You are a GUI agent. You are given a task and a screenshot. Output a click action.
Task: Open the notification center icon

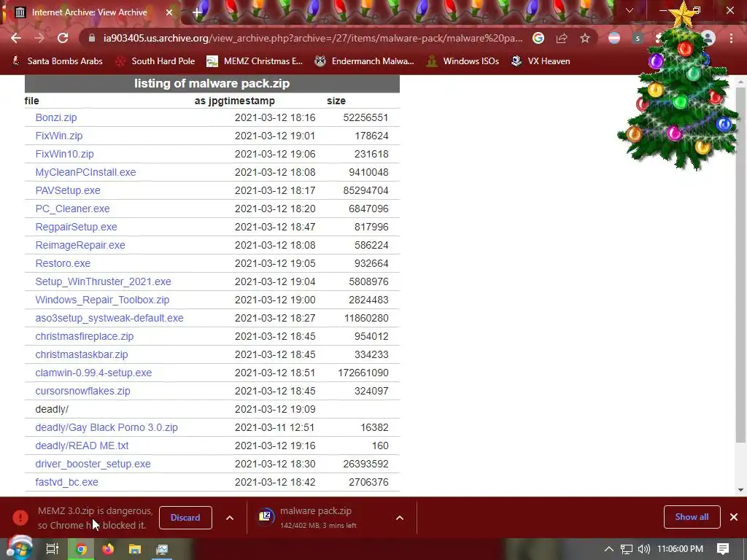point(723,549)
